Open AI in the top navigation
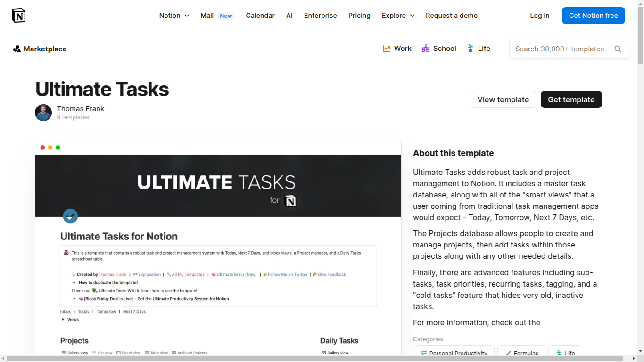This screenshot has height=362, width=644. click(289, 16)
